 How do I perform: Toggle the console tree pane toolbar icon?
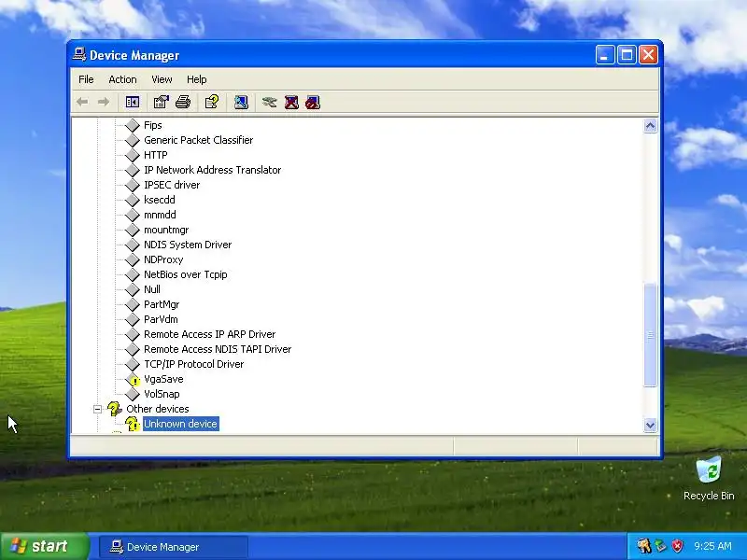tap(132, 102)
